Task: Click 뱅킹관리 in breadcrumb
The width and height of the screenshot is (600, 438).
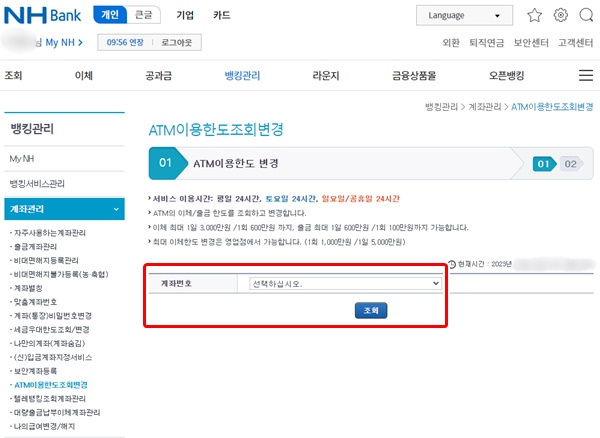Action: (x=441, y=107)
